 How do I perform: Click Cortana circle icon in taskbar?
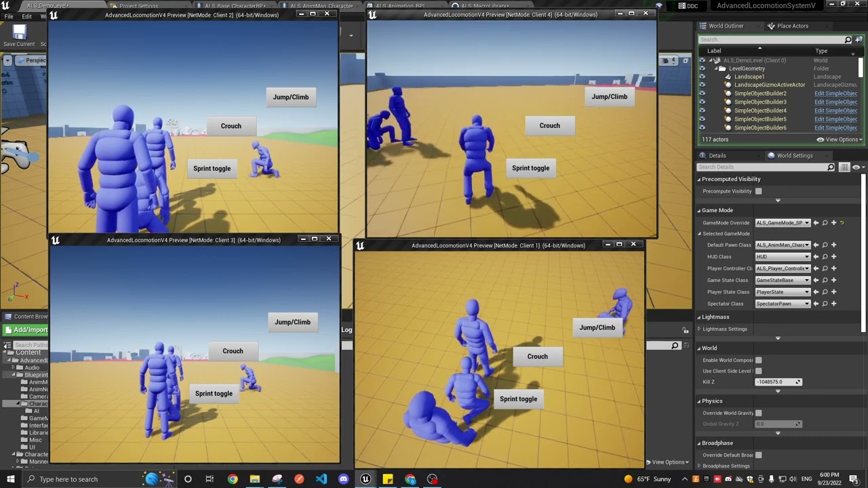point(188,479)
